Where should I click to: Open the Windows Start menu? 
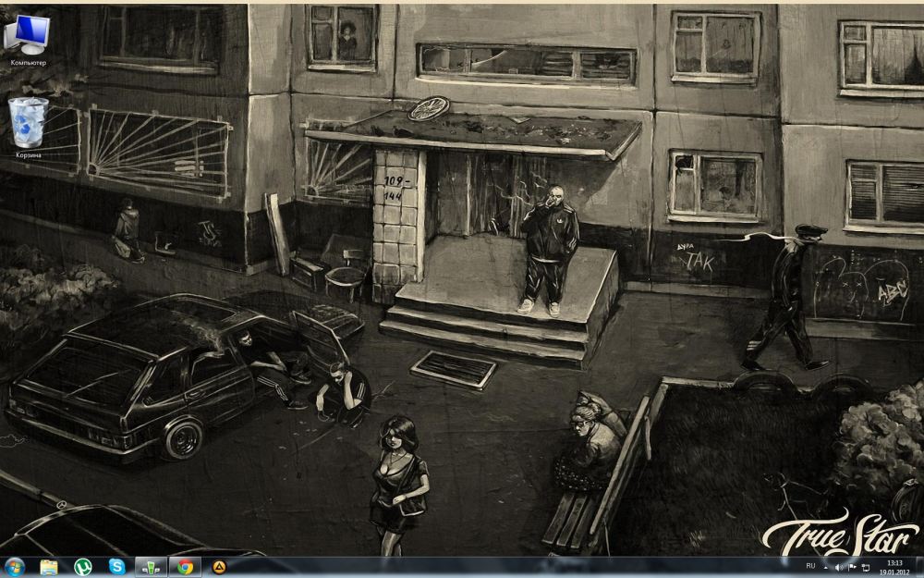coord(14,568)
